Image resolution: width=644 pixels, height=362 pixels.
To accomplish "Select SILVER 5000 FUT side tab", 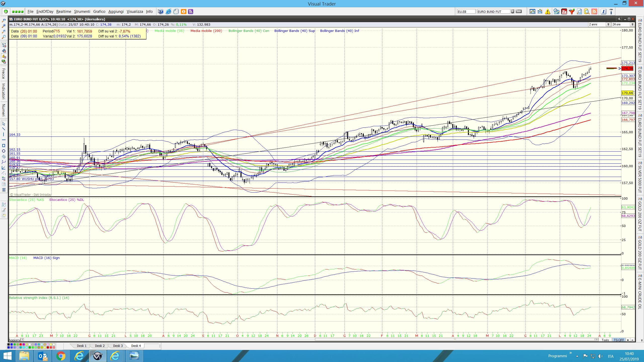I will click(x=640, y=177).
